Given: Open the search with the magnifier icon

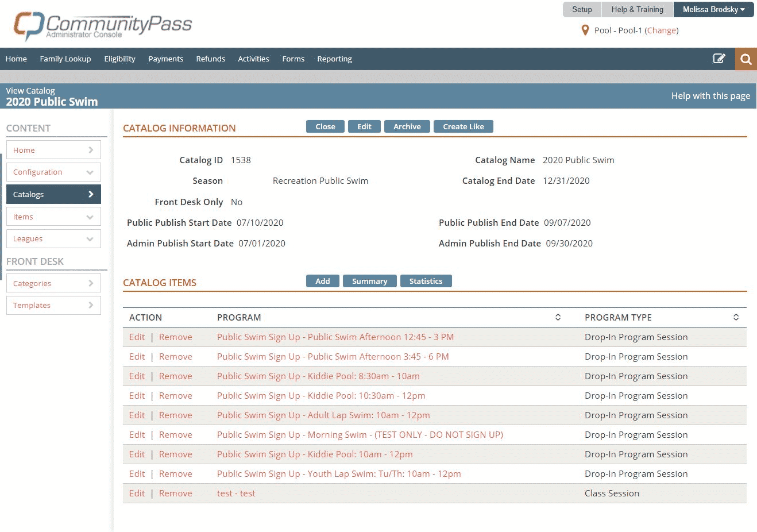Looking at the screenshot, I should (746, 59).
